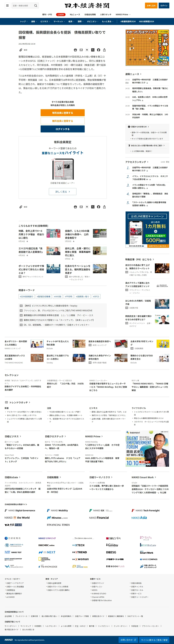This screenshot has height=644, width=174.
Task: Click the 無料会員に登録する button
Action: coord(62,121)
